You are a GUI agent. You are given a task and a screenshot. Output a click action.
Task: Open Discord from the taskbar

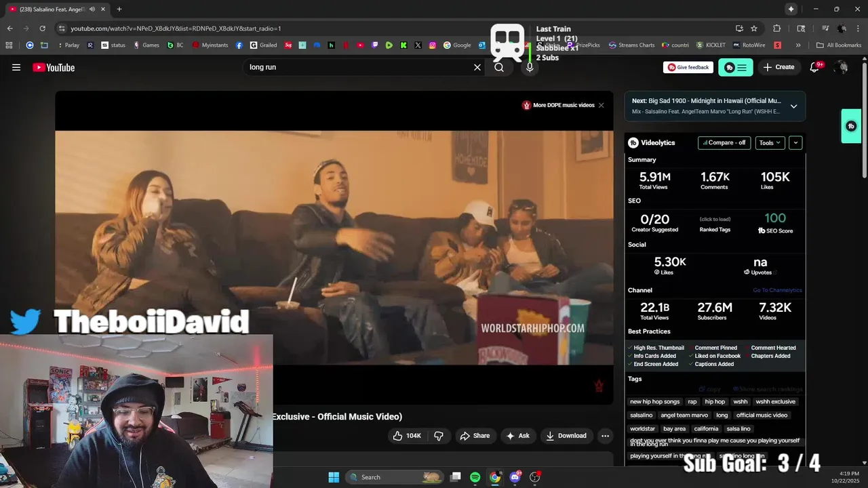pyautogui.click(x=515, y=477)
